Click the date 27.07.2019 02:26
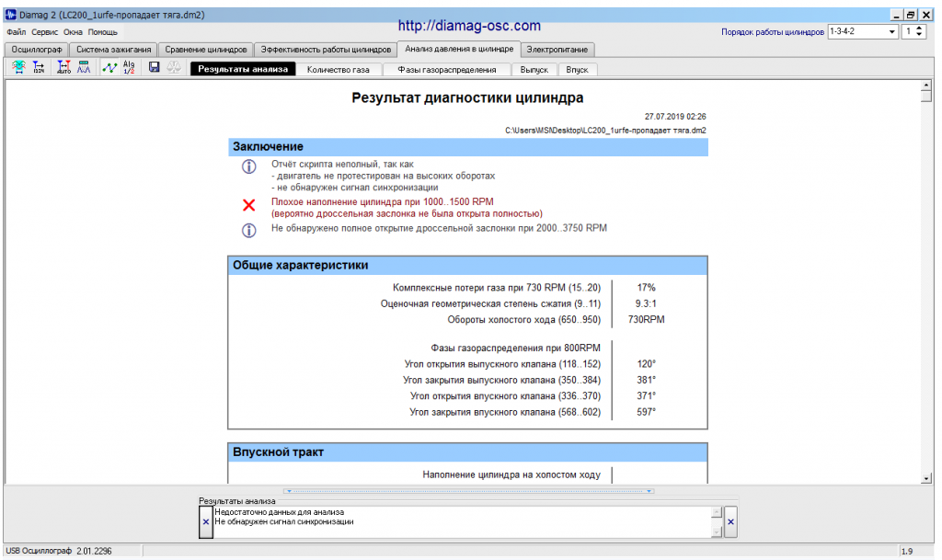This screenshot has width=942, height=560. tap(675, 117)
